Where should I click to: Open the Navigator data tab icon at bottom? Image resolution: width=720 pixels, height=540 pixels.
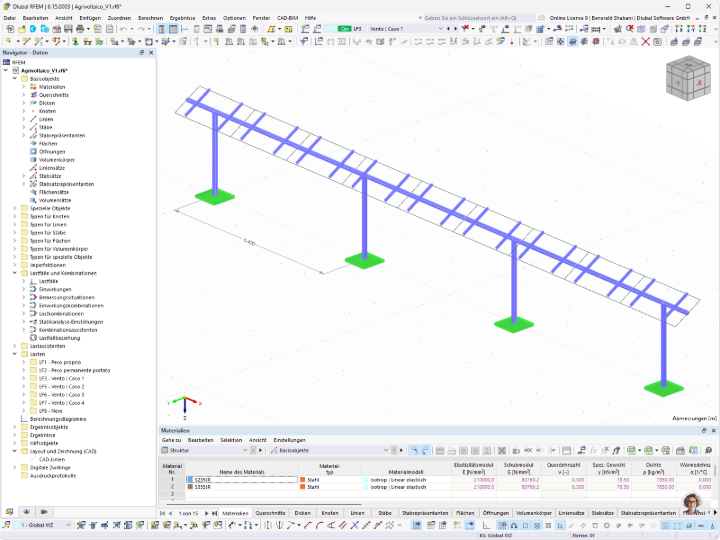coord(9,512)
